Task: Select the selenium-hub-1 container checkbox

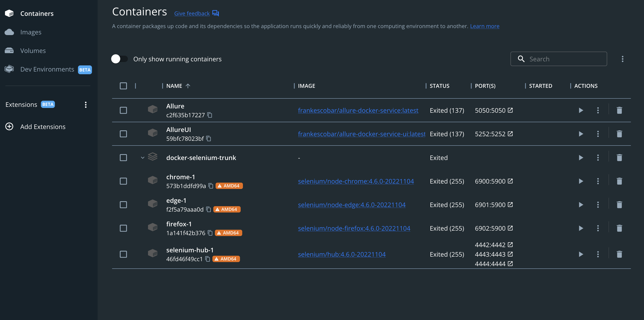Action: [123, 254]
